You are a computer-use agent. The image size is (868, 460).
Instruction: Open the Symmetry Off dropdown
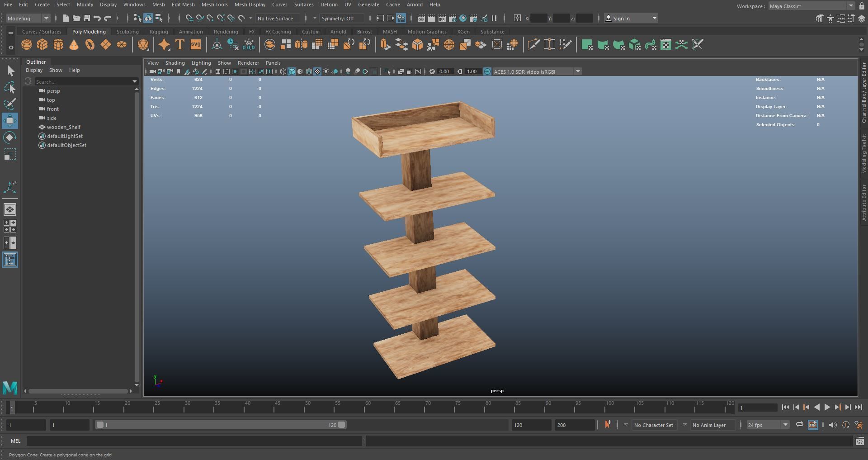click(x=341, y=18)
